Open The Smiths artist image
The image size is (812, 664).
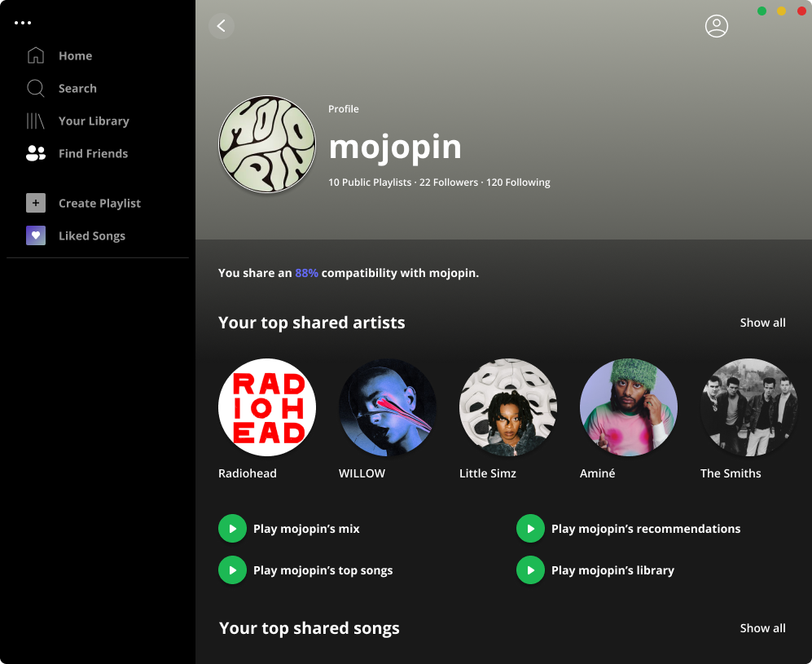pos(749,407)
